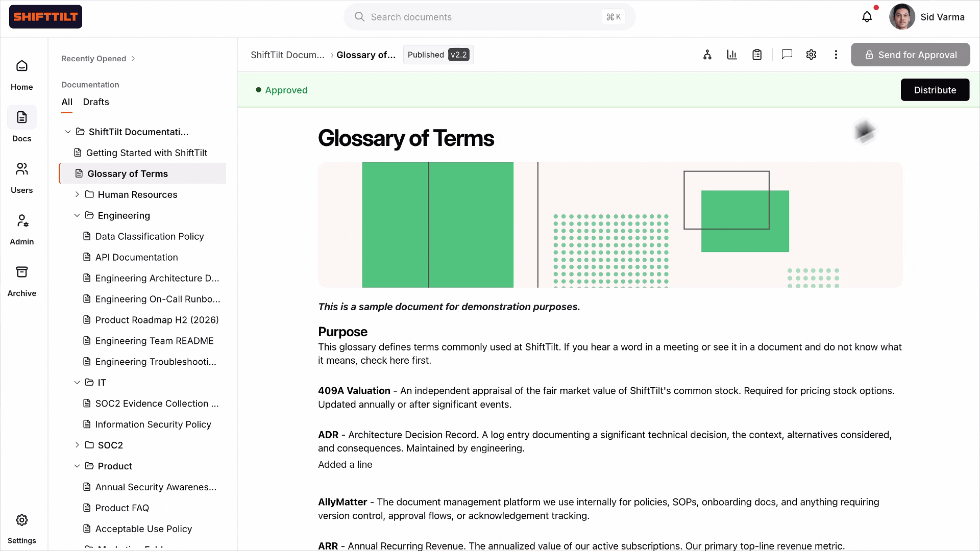
Task: Click the Published v2.2 version badge
Action: pos(438,55)
